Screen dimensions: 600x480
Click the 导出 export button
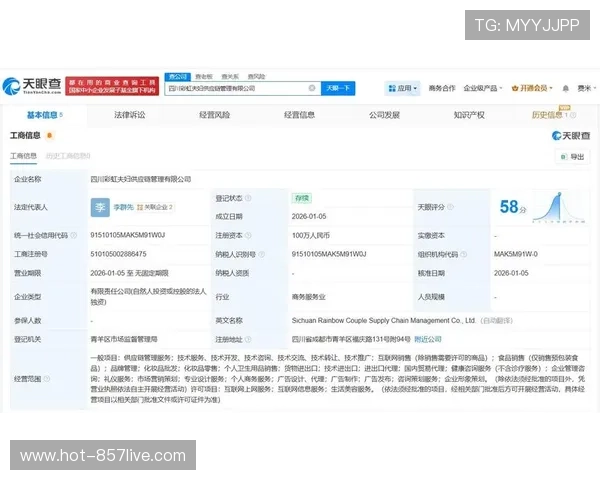tap(572, 157)
